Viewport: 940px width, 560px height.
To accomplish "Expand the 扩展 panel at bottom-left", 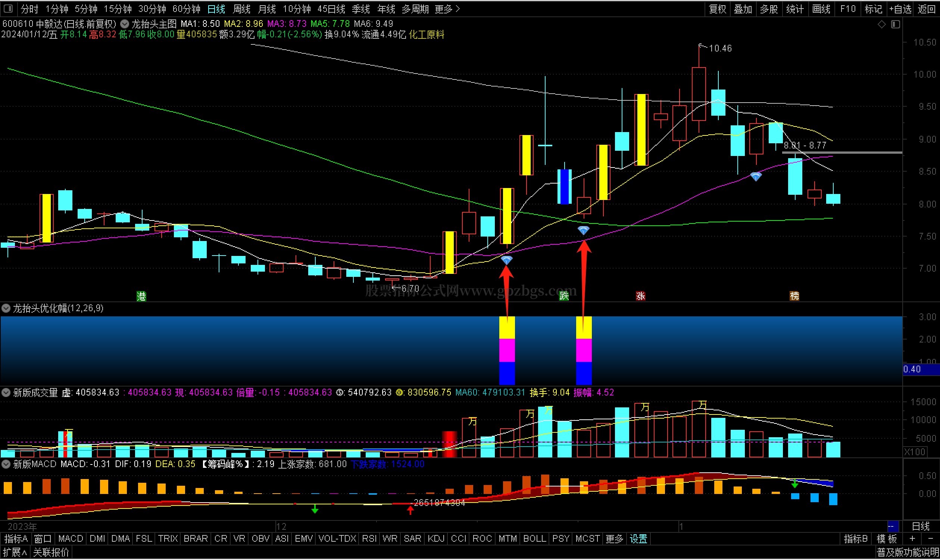I will pos(14,553).
